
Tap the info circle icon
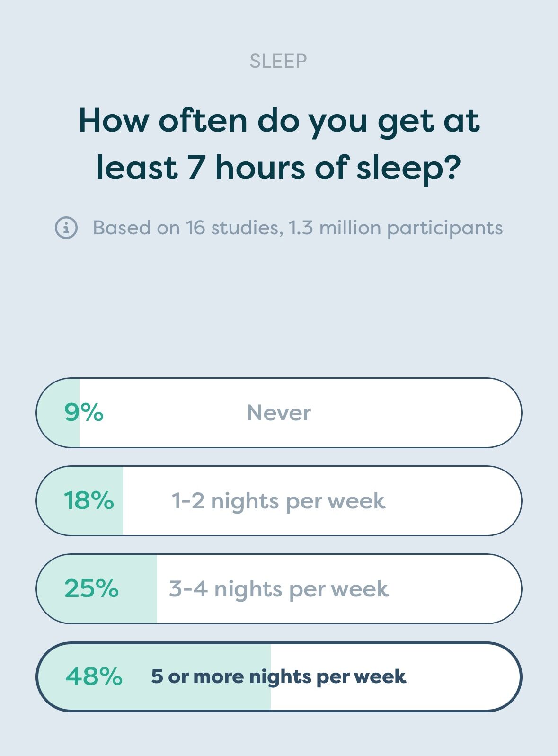pos(66,228)
